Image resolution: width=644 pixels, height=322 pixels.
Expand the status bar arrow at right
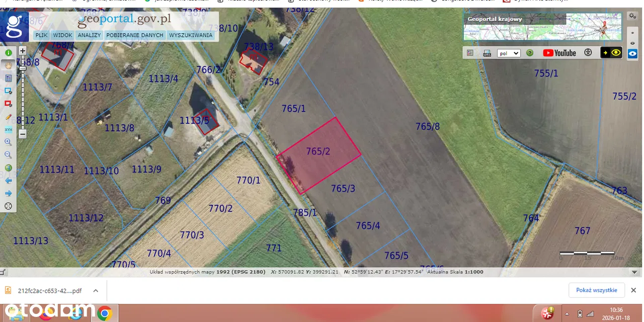click(x=634, y=272)
